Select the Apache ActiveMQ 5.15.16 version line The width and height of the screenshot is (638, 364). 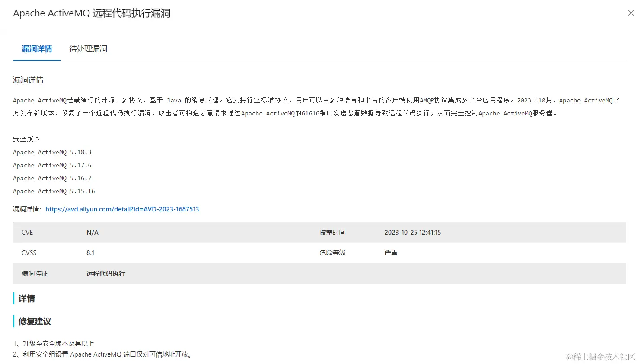pyautogui.click(x=54, y=191)
